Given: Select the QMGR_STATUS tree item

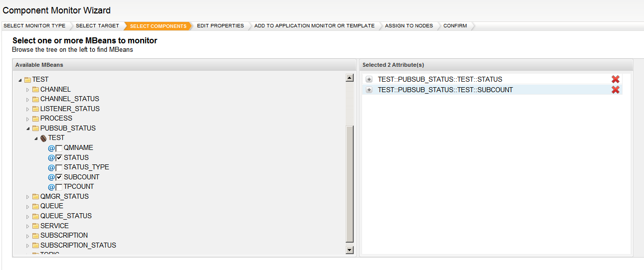Looking at the screenshot, I should point(64,196).
